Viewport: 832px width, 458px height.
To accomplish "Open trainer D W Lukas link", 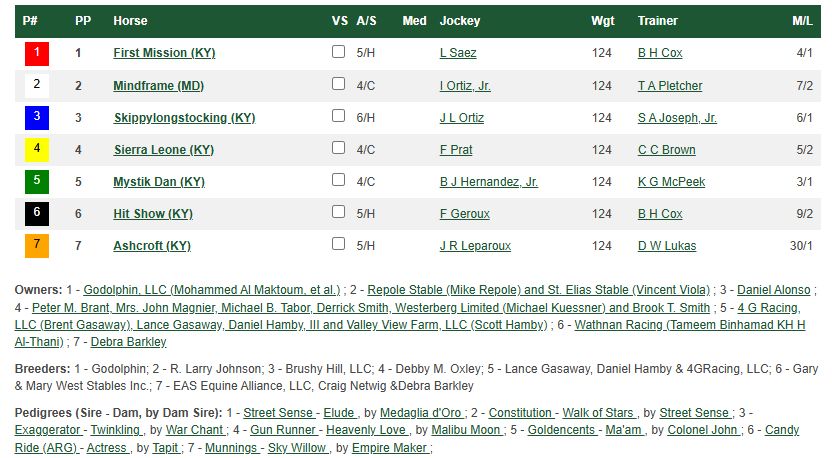I will point(666,246).
